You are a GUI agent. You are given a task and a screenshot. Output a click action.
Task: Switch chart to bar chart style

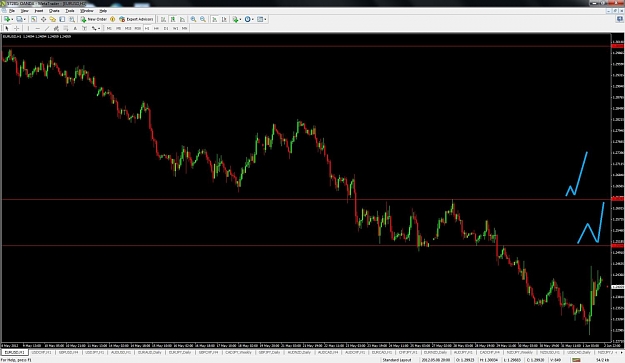click(x=163, y=19)
